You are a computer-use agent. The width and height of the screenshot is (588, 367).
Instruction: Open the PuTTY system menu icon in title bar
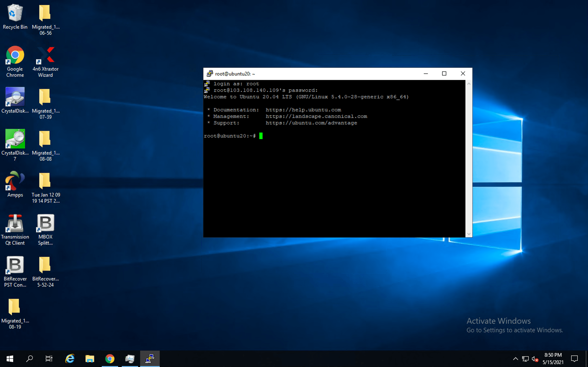click(209, 74)
